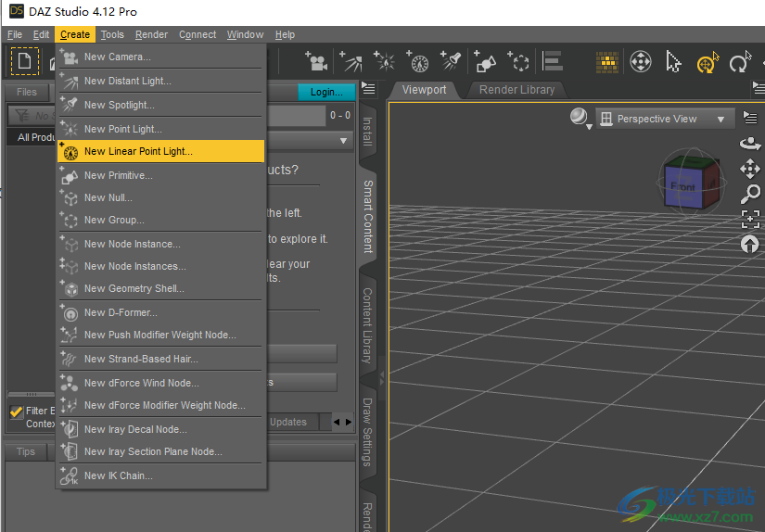Select the Universal manipulator tool icon
Image resolution: width=765 pixels, height=532 pixels.
tap(640, 62)
